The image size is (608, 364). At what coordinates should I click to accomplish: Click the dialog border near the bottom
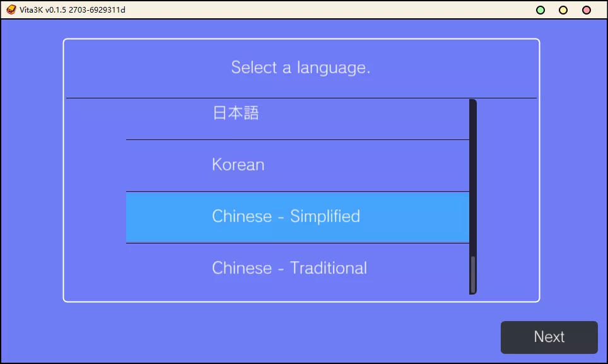301,302
